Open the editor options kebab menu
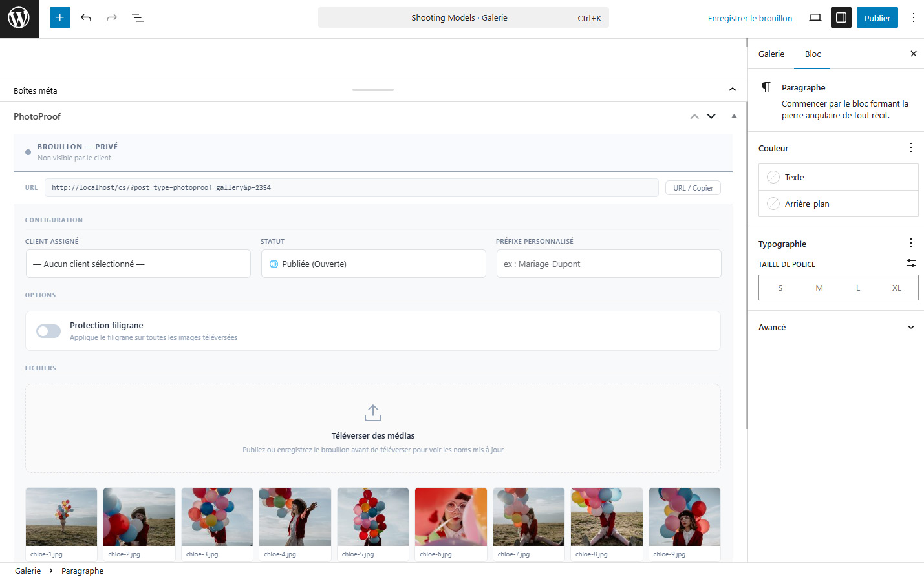This screenshot has height=577, width=924. [914, 17]
